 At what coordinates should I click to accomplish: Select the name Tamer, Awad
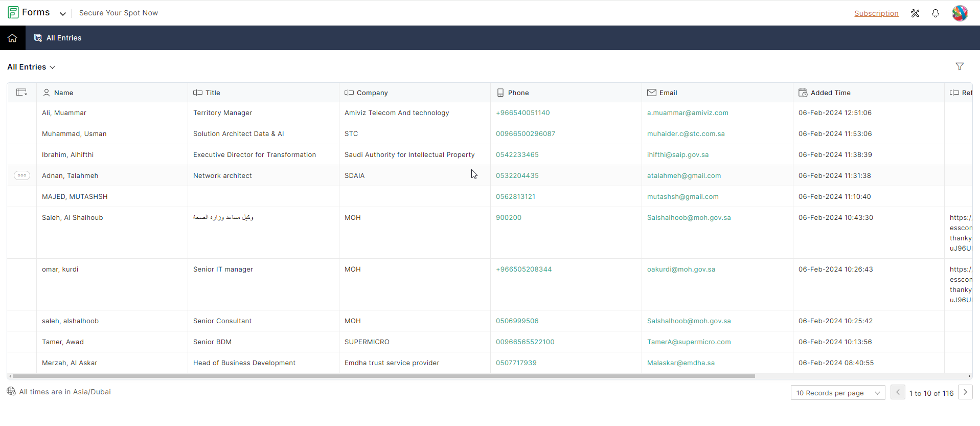coord(62,342)
